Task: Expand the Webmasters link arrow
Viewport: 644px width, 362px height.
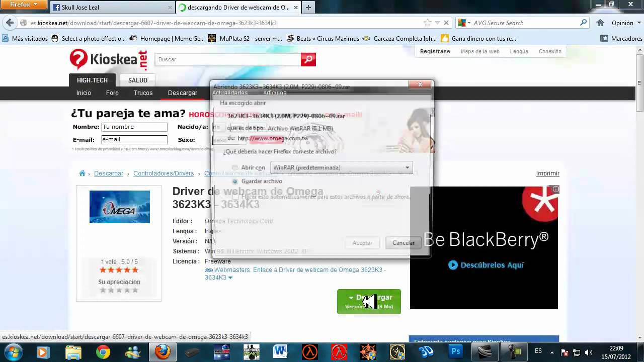Action: click(x=230, y=278)
